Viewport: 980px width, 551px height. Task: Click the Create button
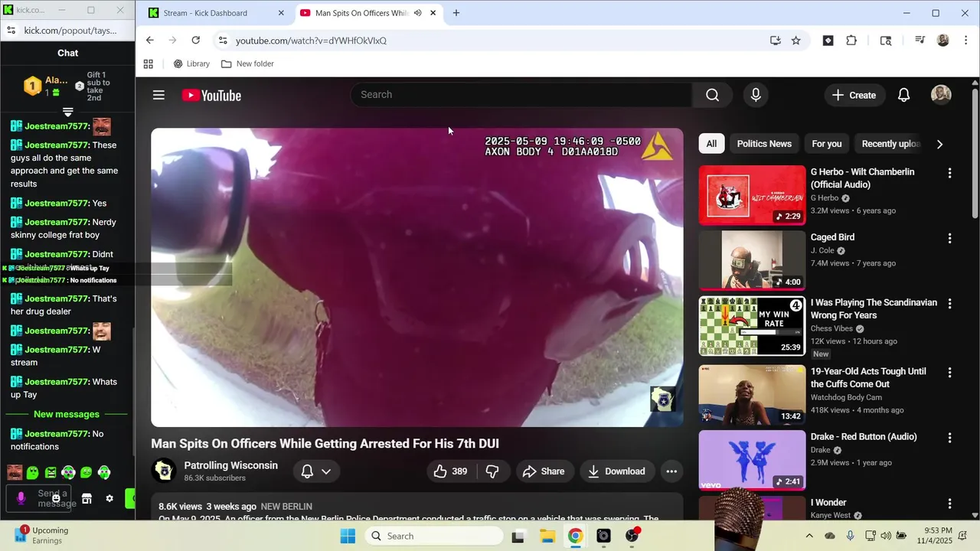[x=854, y=95]
